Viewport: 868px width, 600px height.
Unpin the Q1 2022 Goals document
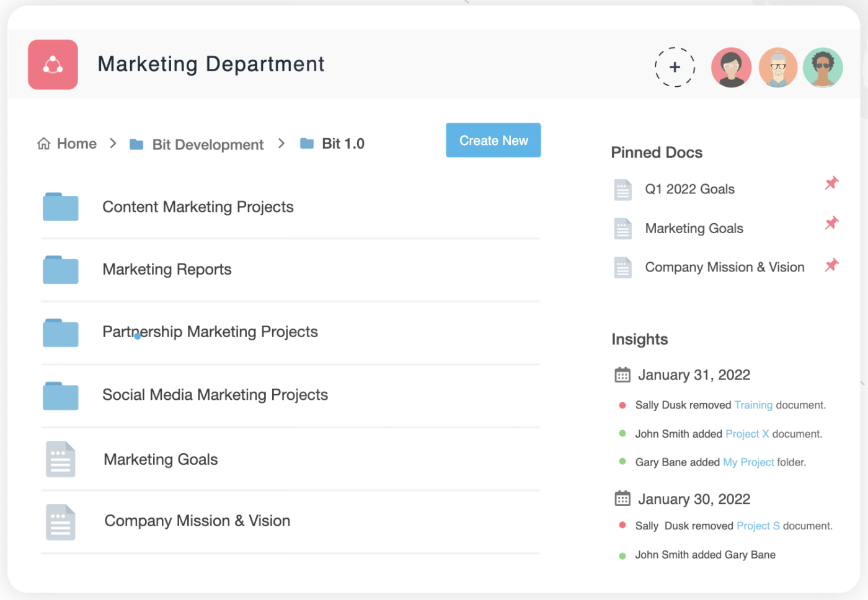pos(831,183)
